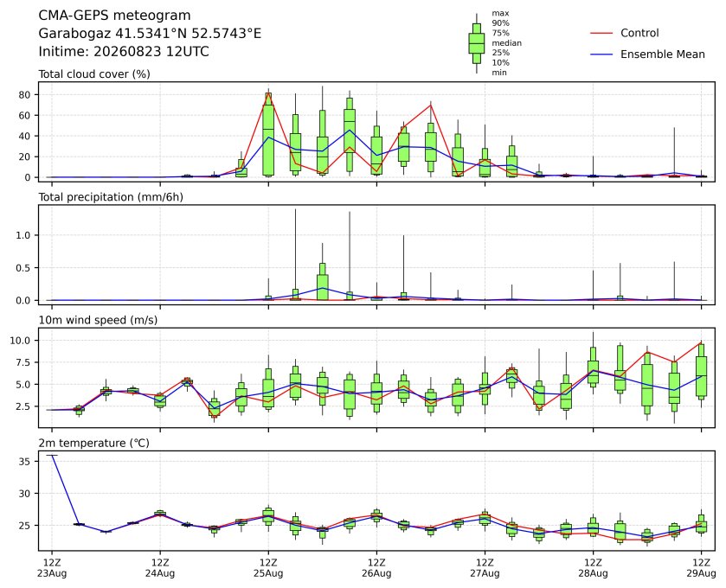This screenshot has height=588, width=726.
Task: Click the 35 degree temperature axis tick
Action: tap(25, 462)
